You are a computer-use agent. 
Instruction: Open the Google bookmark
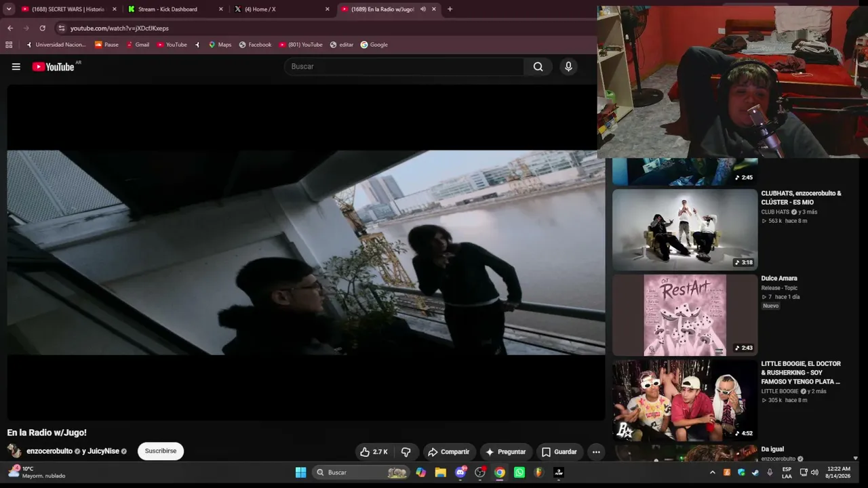(x=374, y=45)
